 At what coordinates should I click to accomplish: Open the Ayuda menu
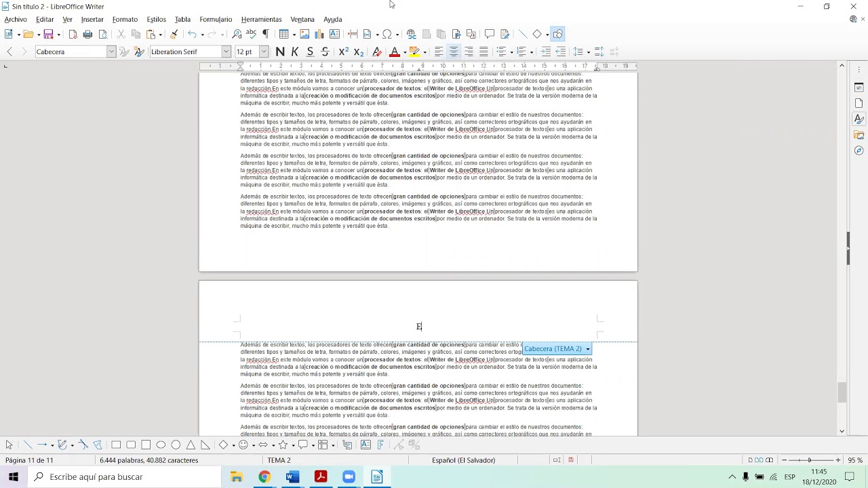click(332, 19)
